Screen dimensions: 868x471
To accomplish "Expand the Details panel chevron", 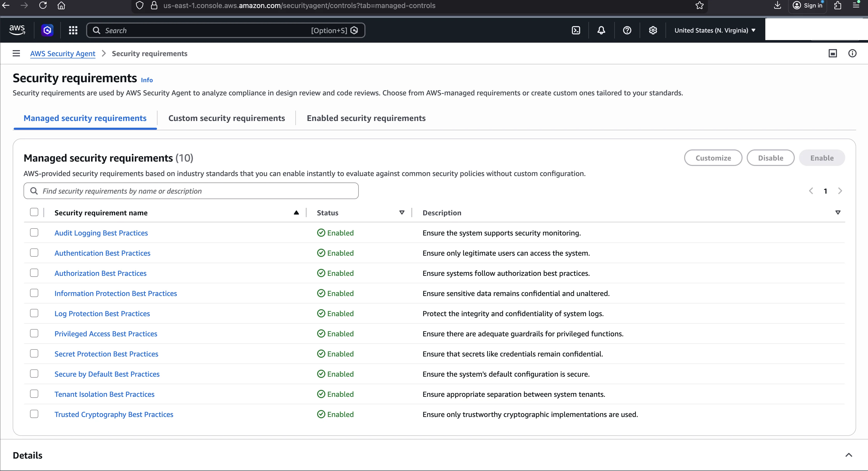I will [849, 455].
